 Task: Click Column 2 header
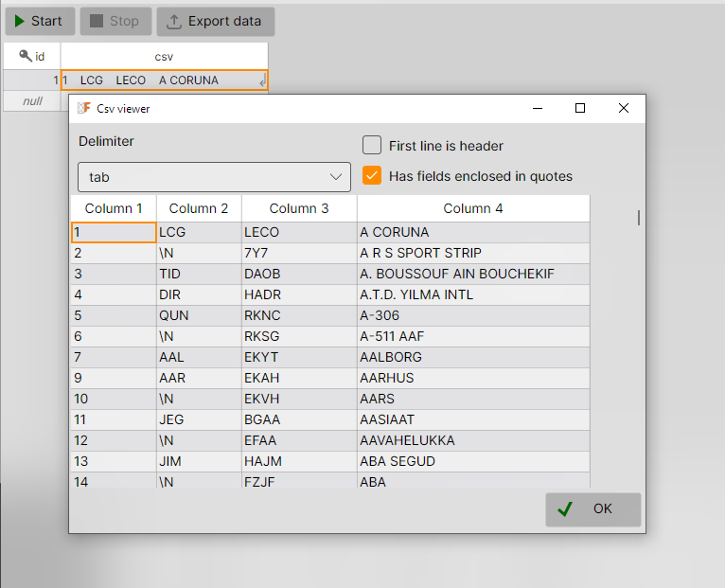199,208
